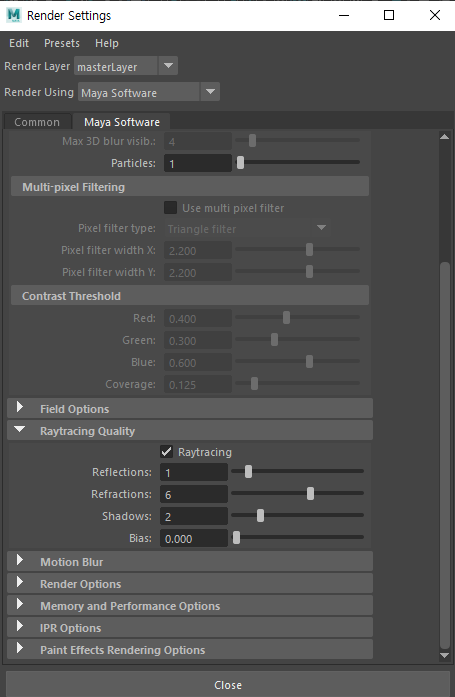
Task: Click the Pixel filter width Y field
Action: (x=198, y=272)
